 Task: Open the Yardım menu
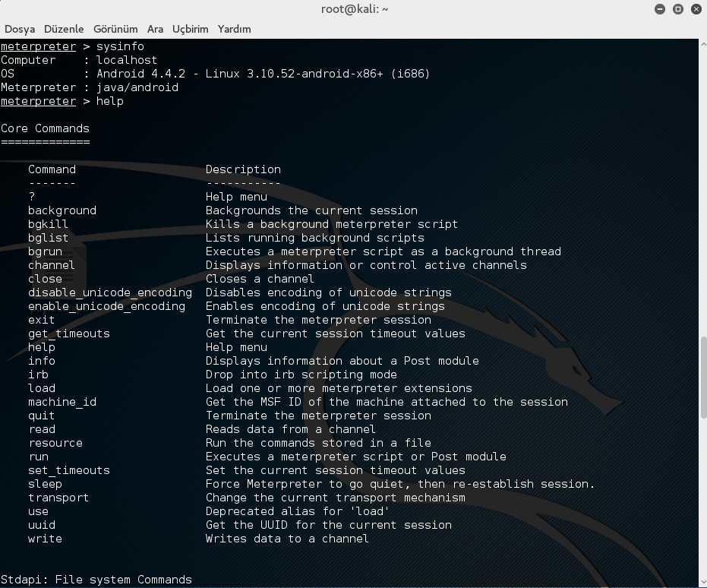(234, 29)
